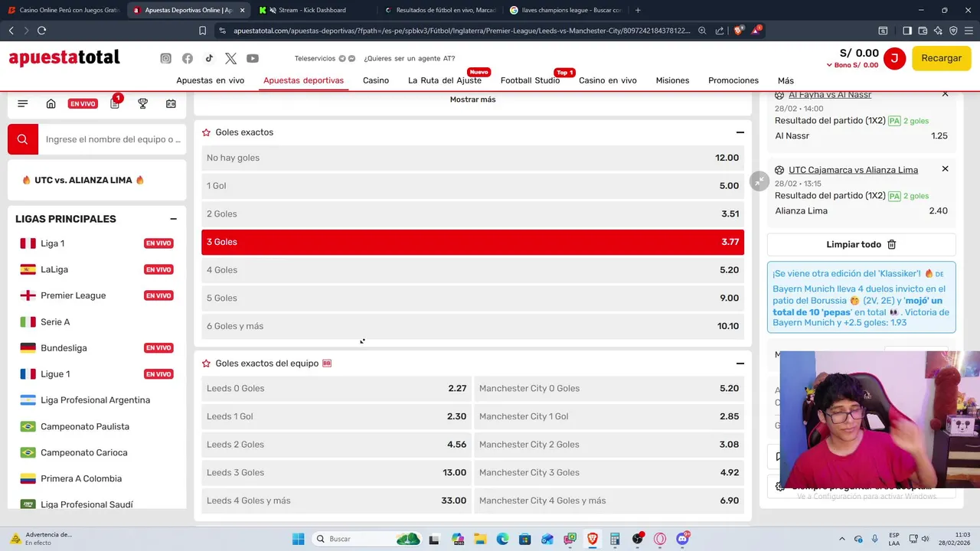The image size is (980, 551).
Task: Select the Apuestas deportivas tab
Action: 303,80
